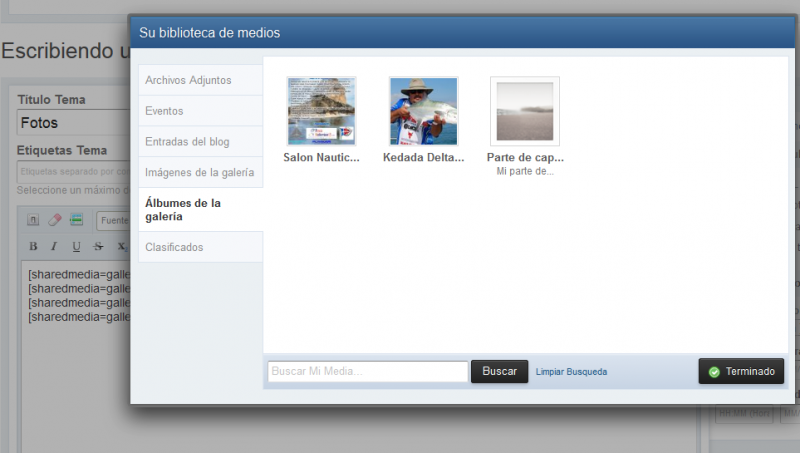Select Entradas del blog tab
Screen dimensions: 800x453
click(200, 142)
